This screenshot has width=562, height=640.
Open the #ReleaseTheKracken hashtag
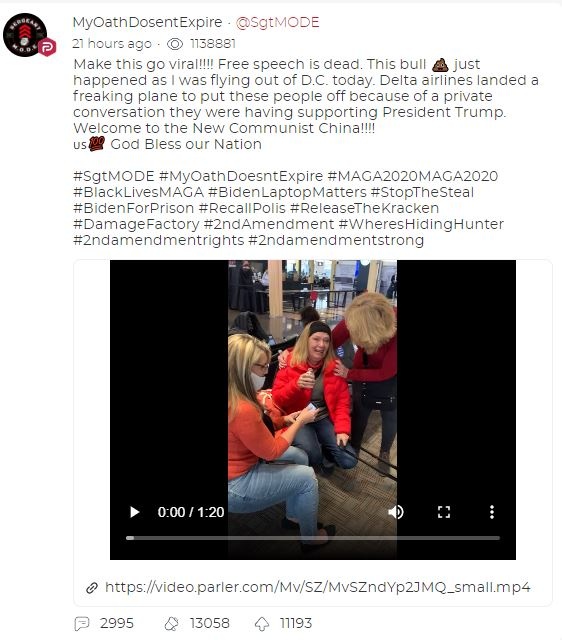coord(364,208)
